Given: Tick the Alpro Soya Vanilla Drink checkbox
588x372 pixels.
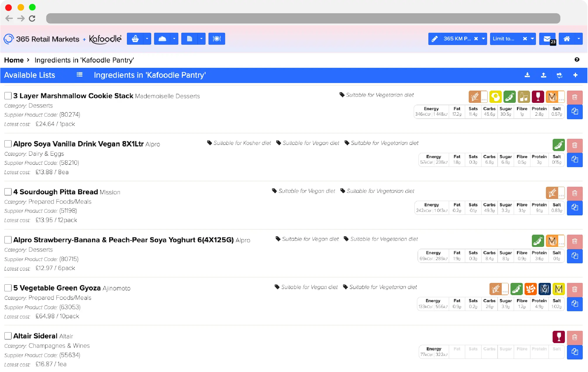Looking at the screenshot, I should pos(8,144).
